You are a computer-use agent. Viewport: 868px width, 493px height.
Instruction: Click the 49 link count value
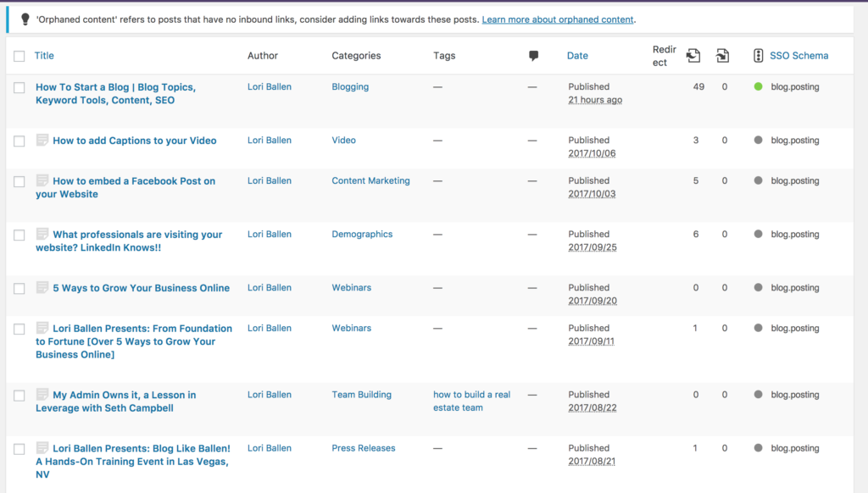coord(698,86)
